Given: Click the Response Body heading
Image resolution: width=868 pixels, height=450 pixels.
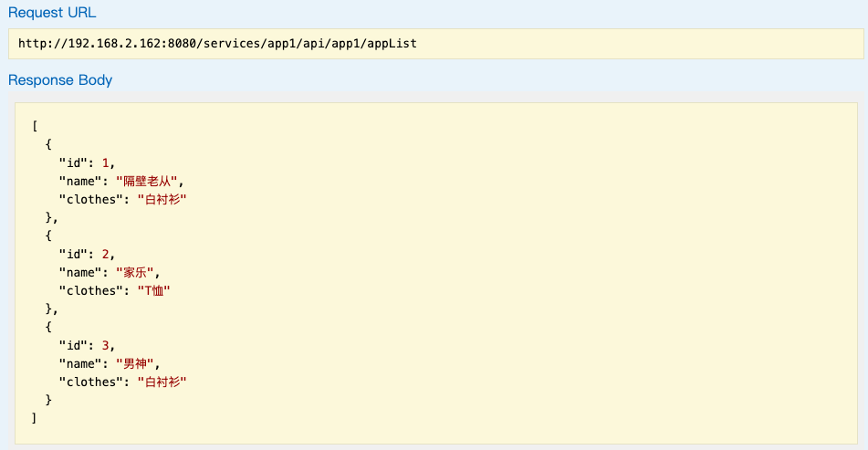Looking at the screenshot, I should (x=60, y=80).
